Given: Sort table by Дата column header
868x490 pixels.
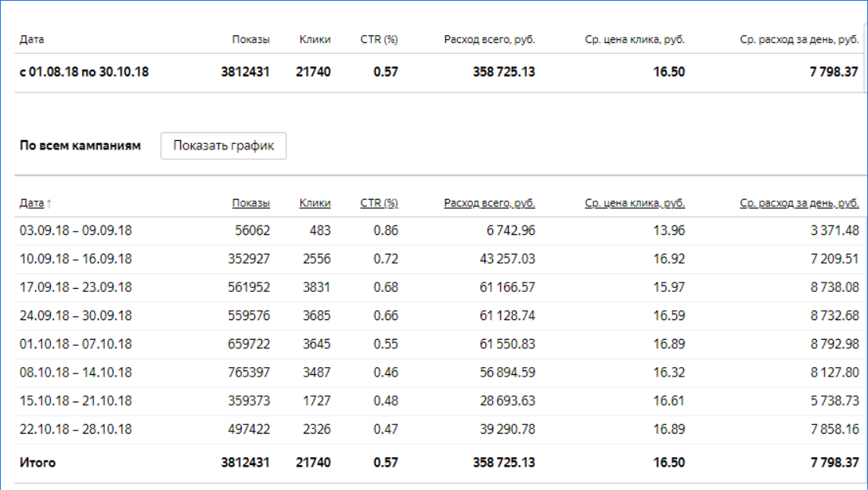Looking at the screenshot, I should click(31, 204).
